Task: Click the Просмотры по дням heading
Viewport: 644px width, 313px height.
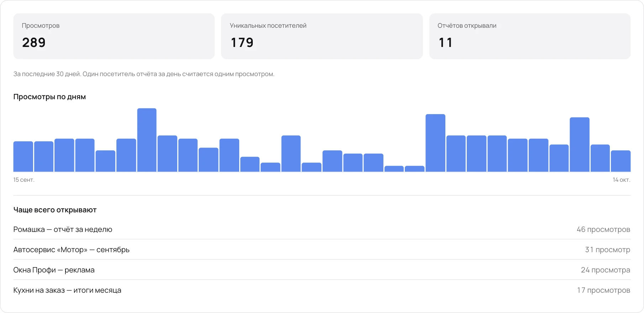Action: (49, 97)
